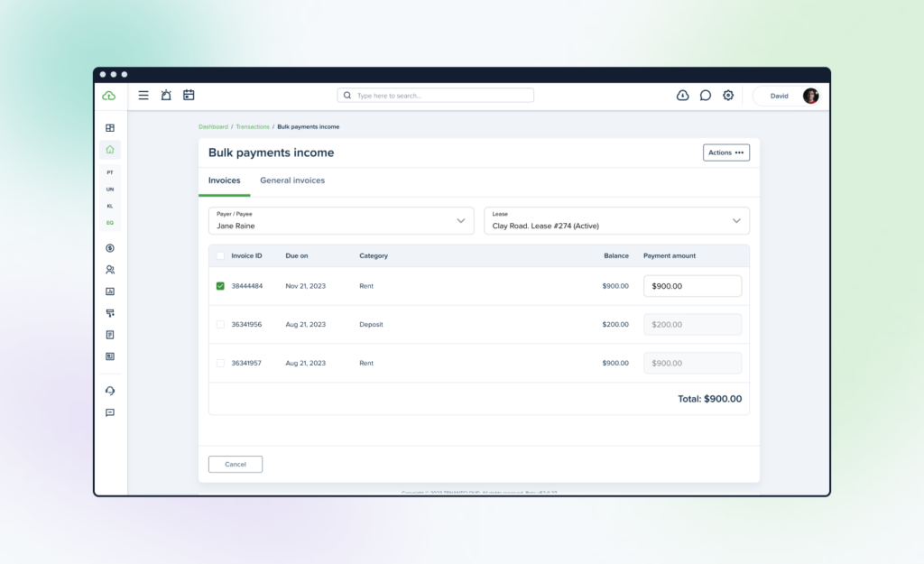Open the settings gear icon
This screenshot has height=564, width=924.
728,96
